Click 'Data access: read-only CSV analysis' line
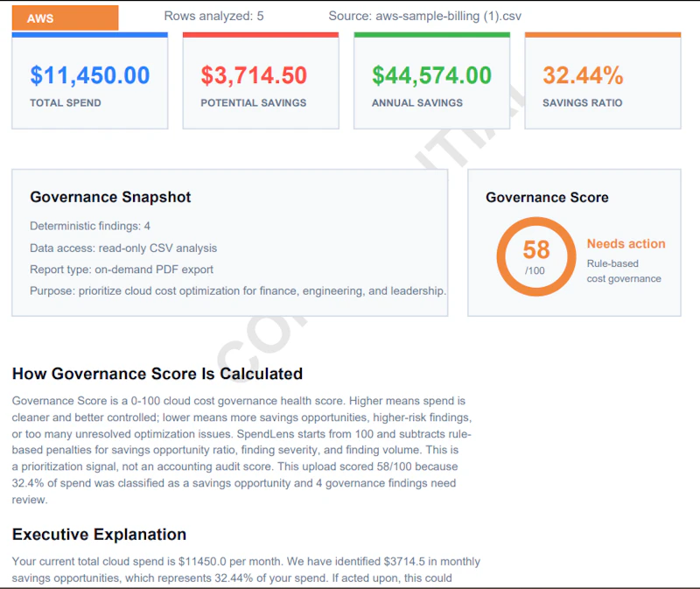 [x=123, y=249]
